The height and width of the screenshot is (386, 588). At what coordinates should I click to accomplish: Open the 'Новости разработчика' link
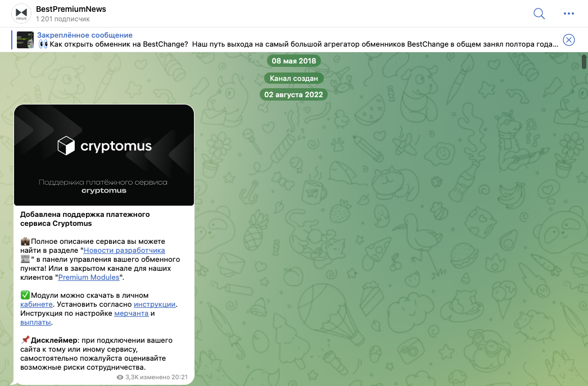pyautogui.click(x=124, y=251)
